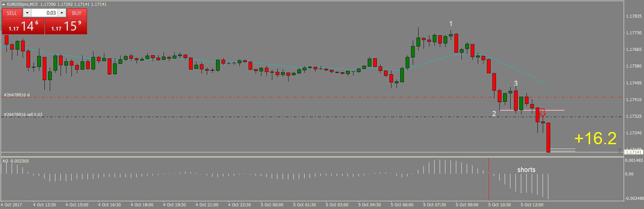644x209 pixels.
Task: Click the +16.2 profit label
Action: (x=595, y=138)
